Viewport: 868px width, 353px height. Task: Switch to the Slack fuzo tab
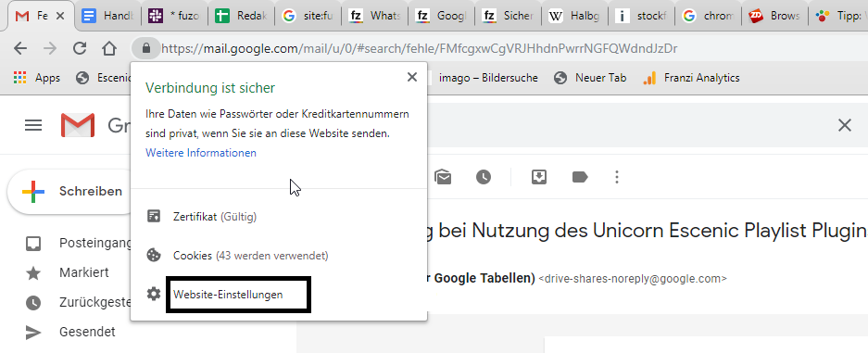pos(174,16)
